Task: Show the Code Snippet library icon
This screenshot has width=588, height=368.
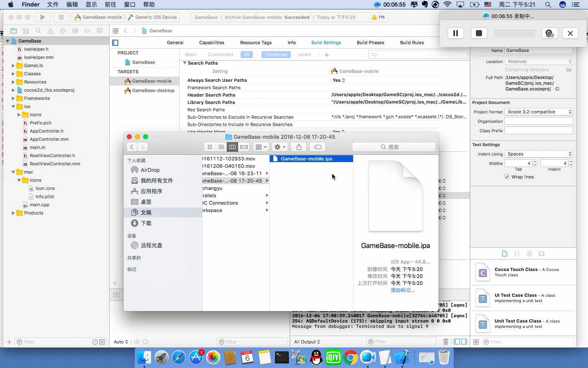Action: tap(517, 254)
